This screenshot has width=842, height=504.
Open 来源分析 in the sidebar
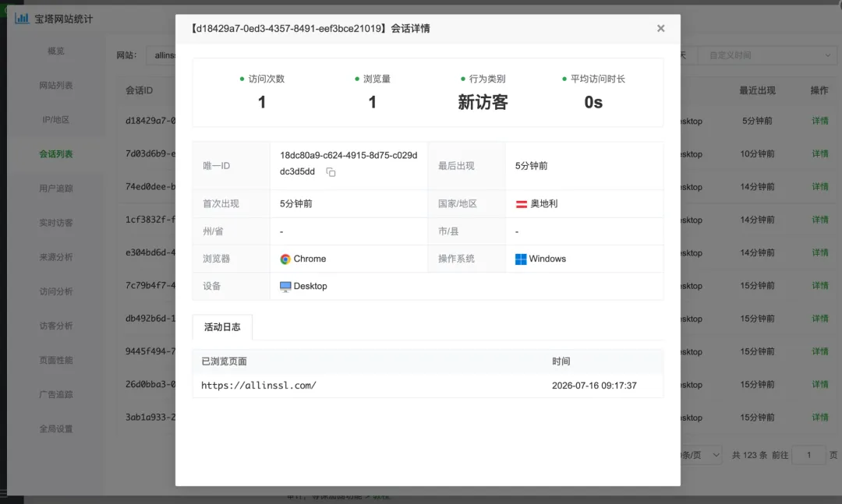click(x=56, y=257)
